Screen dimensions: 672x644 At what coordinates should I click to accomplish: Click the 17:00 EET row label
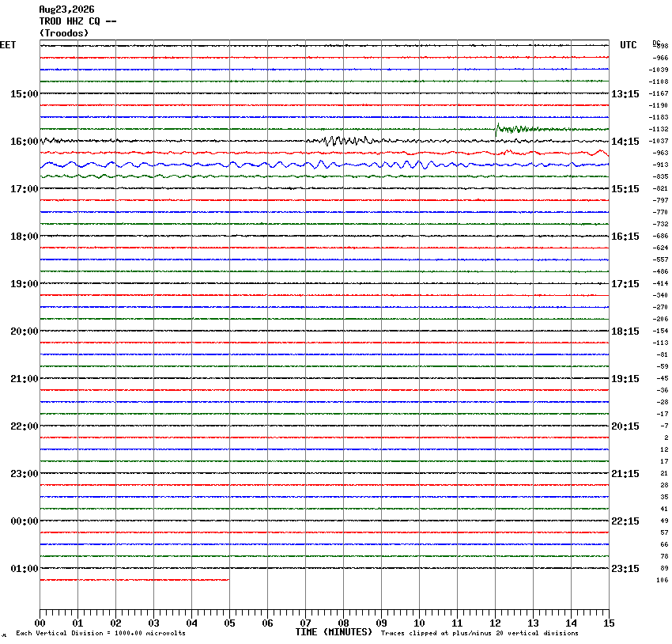[25, 189]
